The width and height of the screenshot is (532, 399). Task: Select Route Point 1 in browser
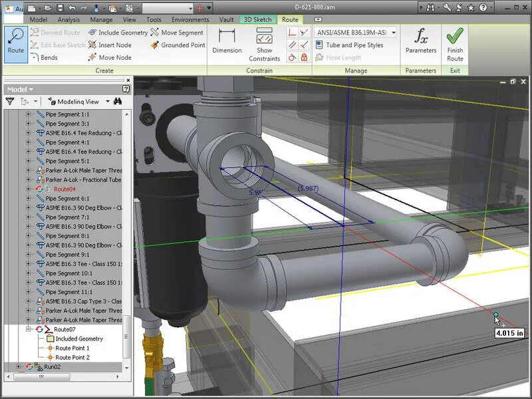(72, 348)
